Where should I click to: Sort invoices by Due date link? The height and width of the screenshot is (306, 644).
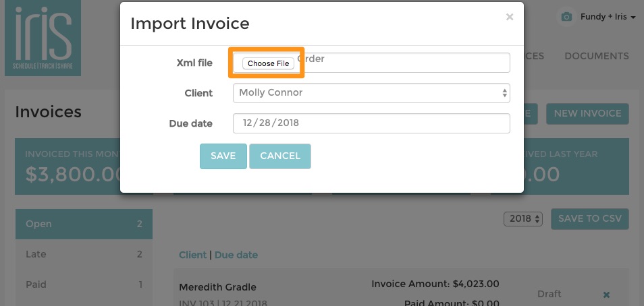(x=236, y=255)
